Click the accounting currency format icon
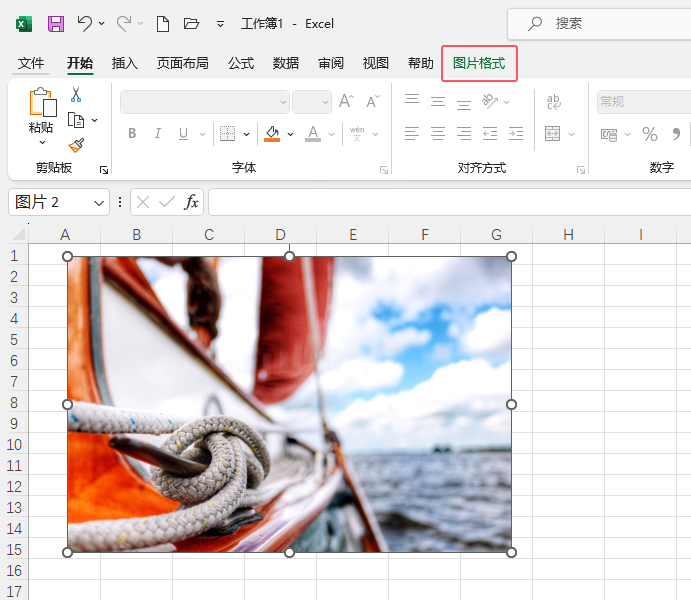691x600 pixels. coord(609,134)
